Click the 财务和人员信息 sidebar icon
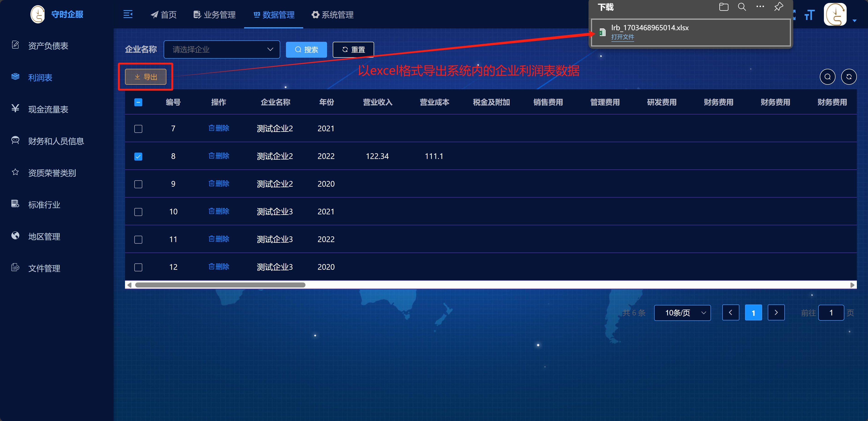Viewport: 868px width, 421px height. [15, 140]
